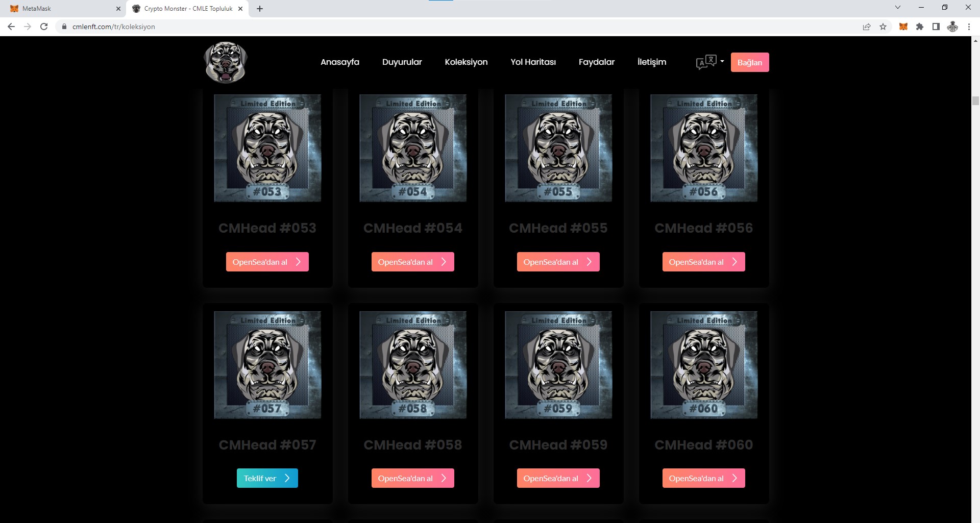Screen dimensions: 980x523
Task: Expand the tab search chevron
Action: pos(897,8)
